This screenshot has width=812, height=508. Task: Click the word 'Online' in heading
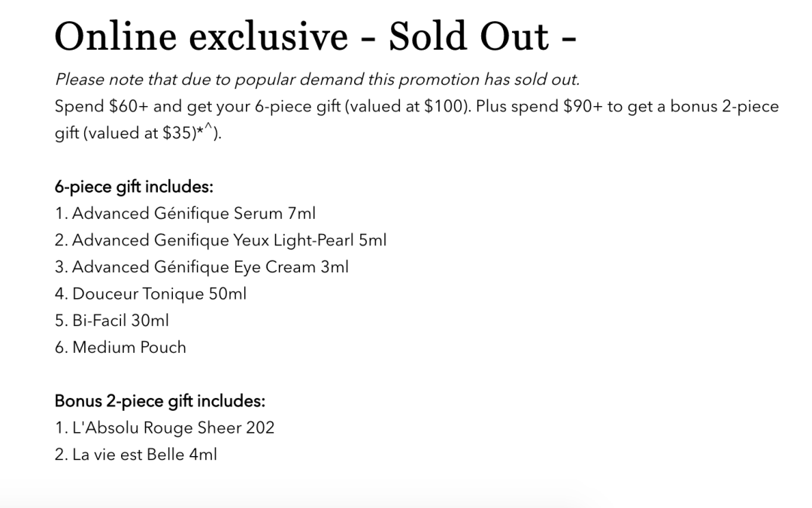pyautogui.click(x=116, y=36)
